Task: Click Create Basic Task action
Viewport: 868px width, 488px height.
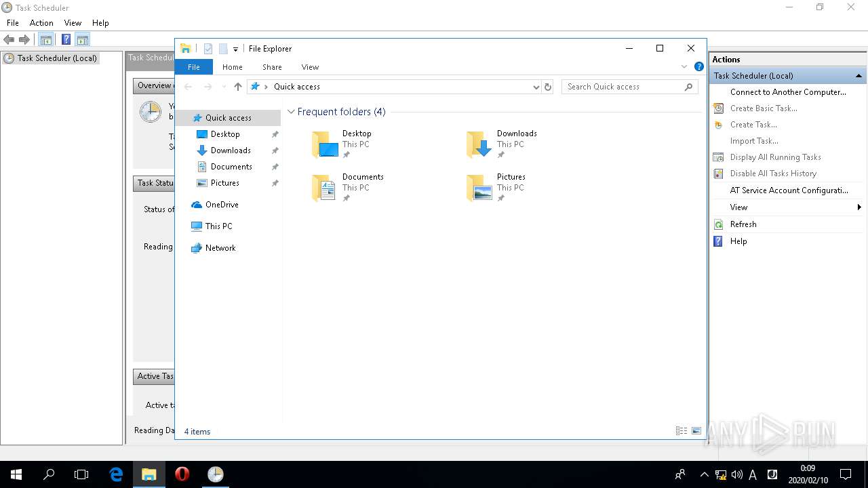Action: tap(764, 108)
